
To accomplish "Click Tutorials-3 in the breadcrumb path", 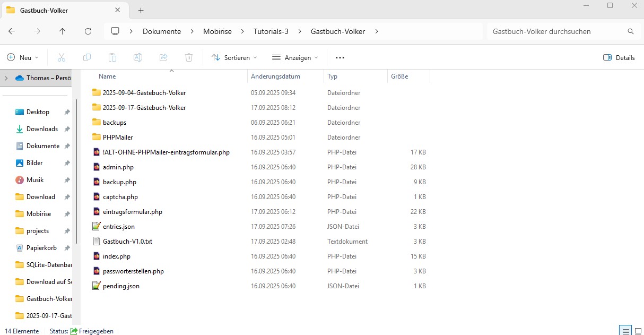I will (x=271, y=31).
